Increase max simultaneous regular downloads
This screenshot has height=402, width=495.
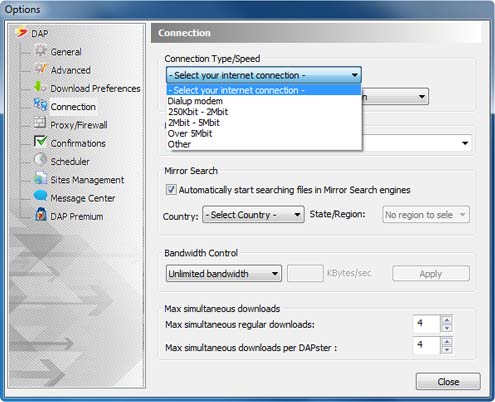447,320
